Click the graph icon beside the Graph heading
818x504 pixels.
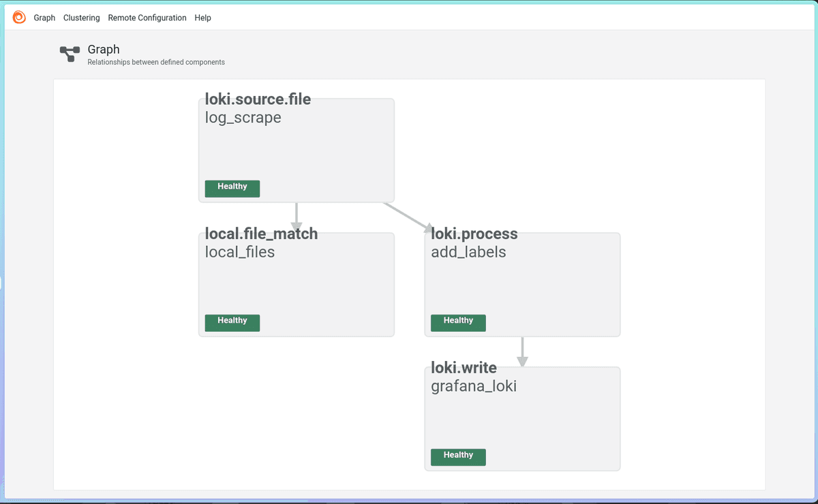tap(70, 54)
